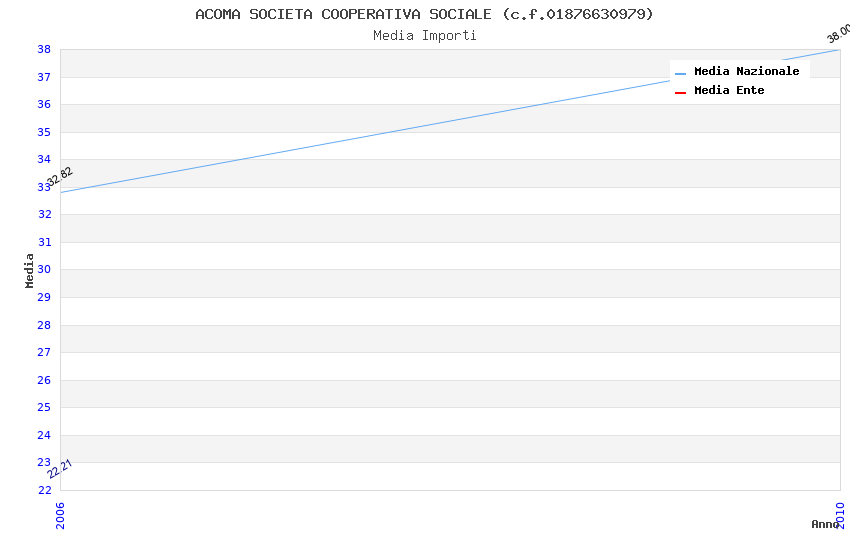Click the middle of the blue trend line
This screenshot has width=850, height=550.
pyautogui.click(x=450, y=120)
